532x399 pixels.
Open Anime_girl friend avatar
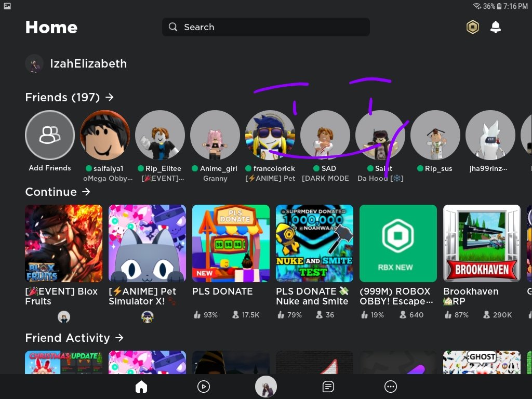[215, 135]
